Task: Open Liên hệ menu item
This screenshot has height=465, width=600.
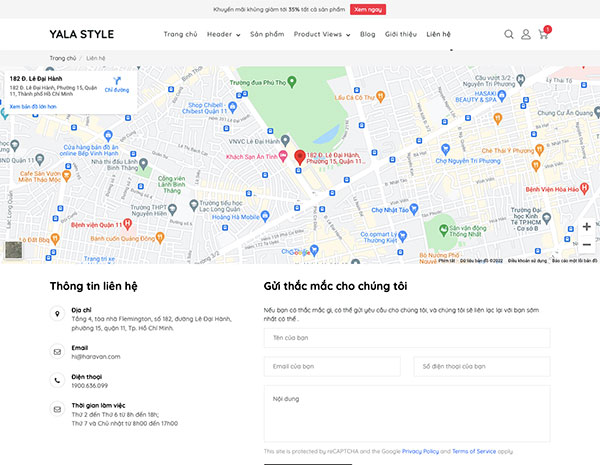Action: pos(439,34)
